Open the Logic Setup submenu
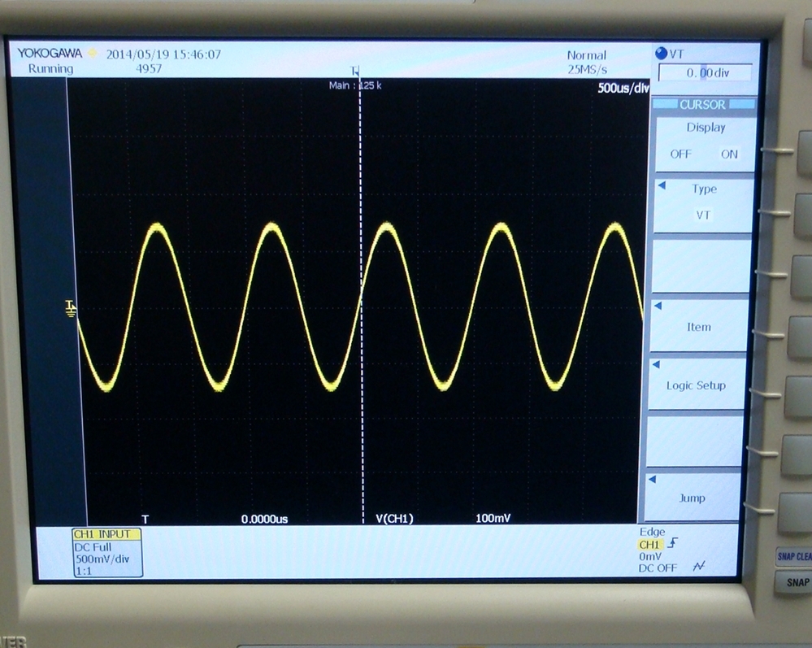812x648 pixels. pyautogui.click(x=696, y=385)
